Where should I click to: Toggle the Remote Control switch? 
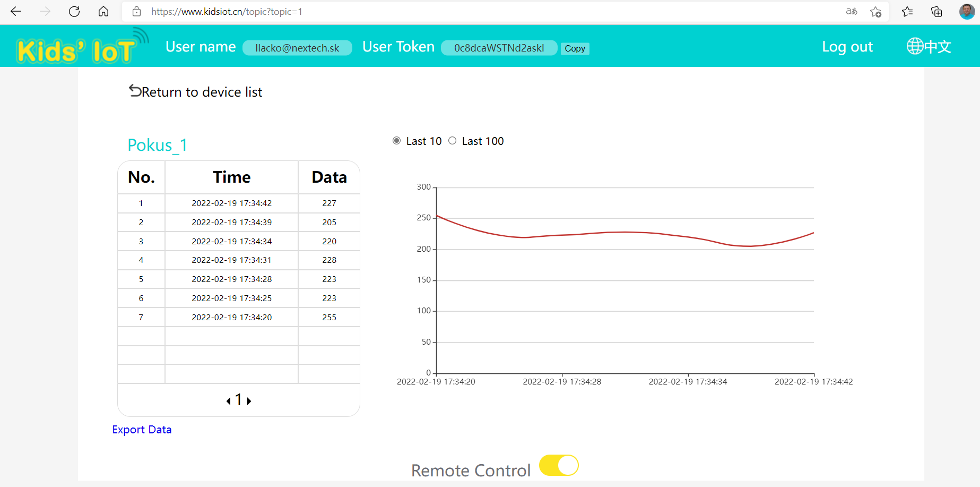point(559,466)
